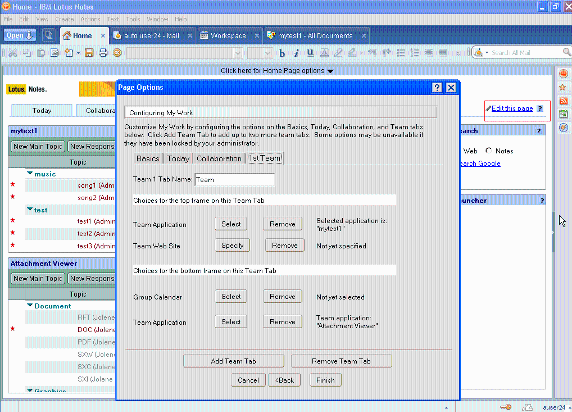572x412 pixels.
Task: Click the Finish button
Action: 325,380
